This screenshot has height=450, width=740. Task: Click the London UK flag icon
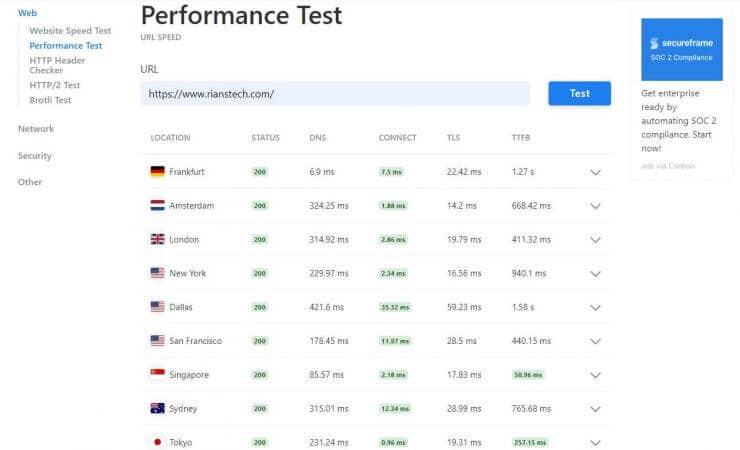tap(157, 239)
